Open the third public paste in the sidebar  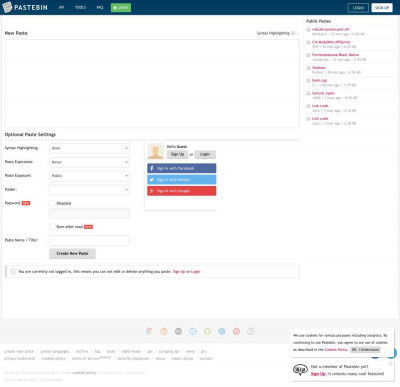pos(335,55)
